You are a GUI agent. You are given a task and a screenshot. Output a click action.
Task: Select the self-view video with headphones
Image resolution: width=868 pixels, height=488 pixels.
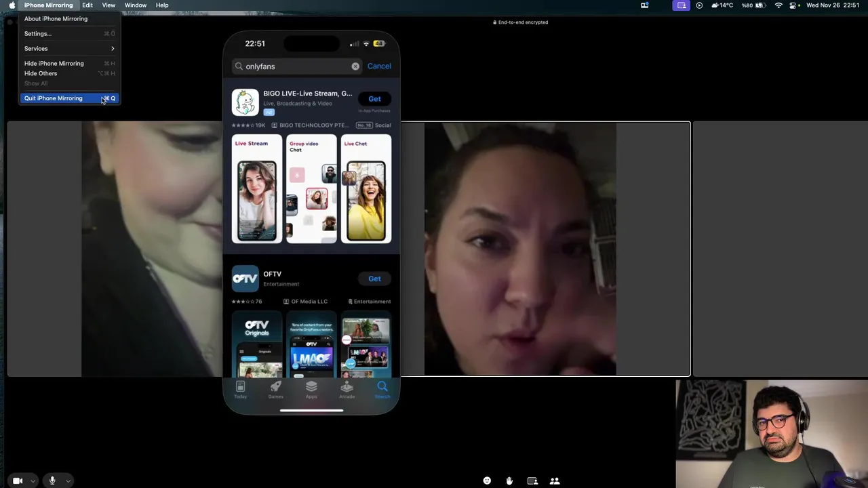(x=772, y=434)
